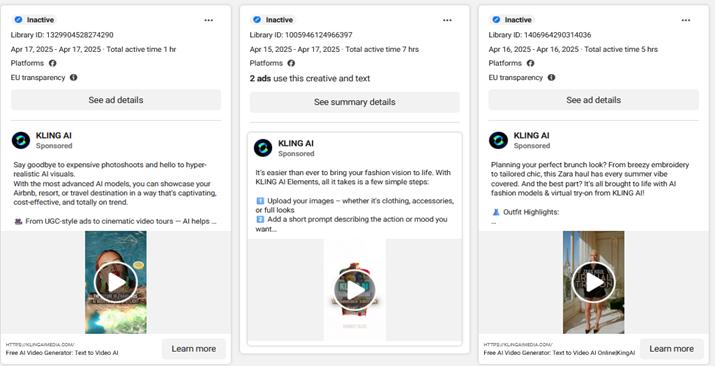Open the three-dot menu on ad 1406964290314036
The image size is (715, 366).
click(686, 20)
